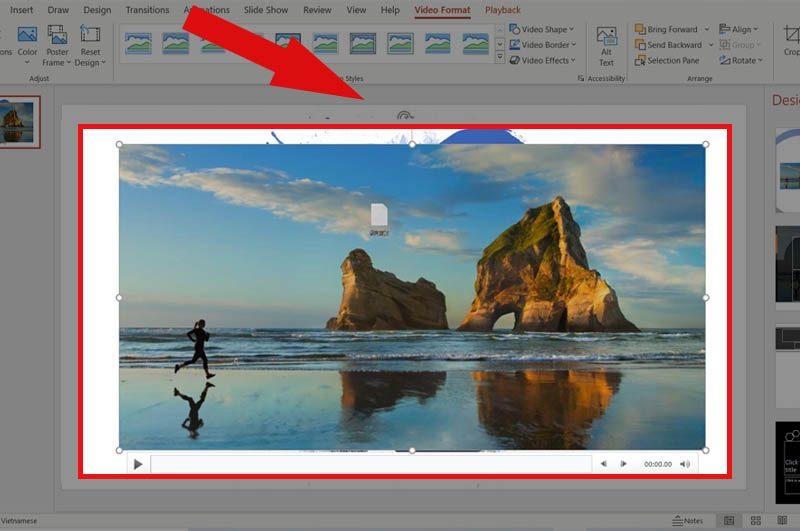Open the Transitions ribbon tab
800x531 pixels.
[147, 10]
